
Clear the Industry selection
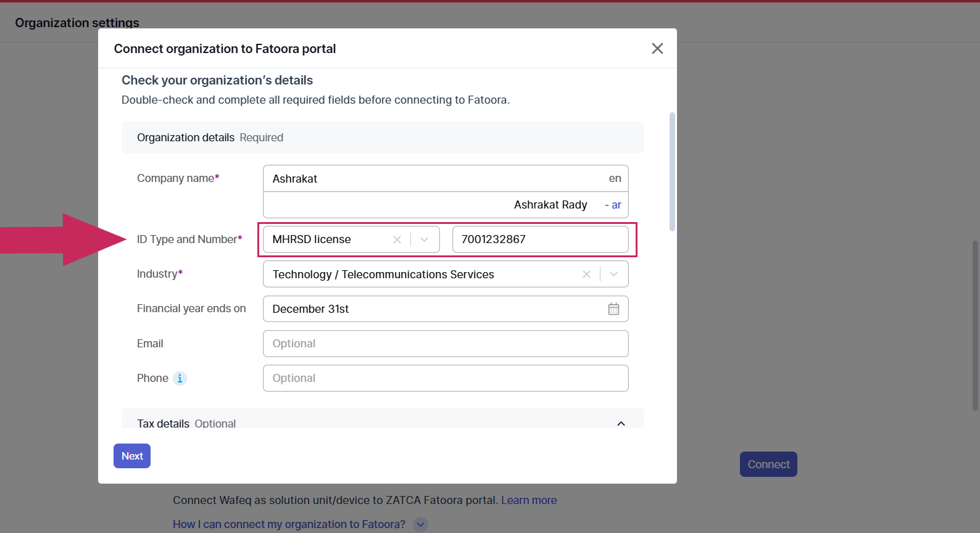click(586, 274)
